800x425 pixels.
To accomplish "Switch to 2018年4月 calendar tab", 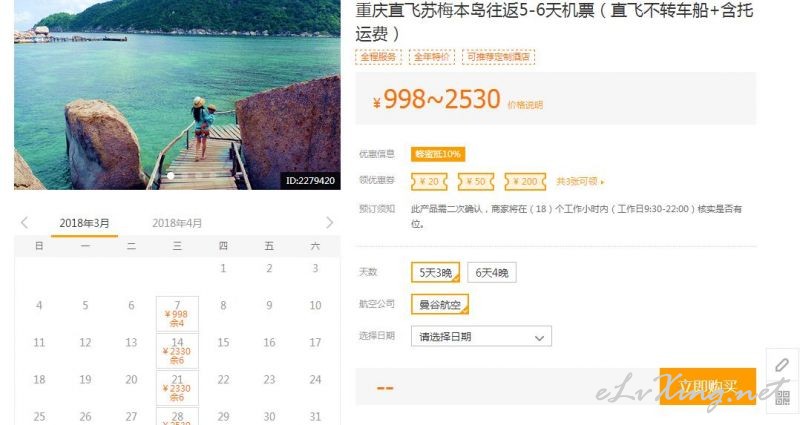I will pyautogui.click(x=177, y=223).
